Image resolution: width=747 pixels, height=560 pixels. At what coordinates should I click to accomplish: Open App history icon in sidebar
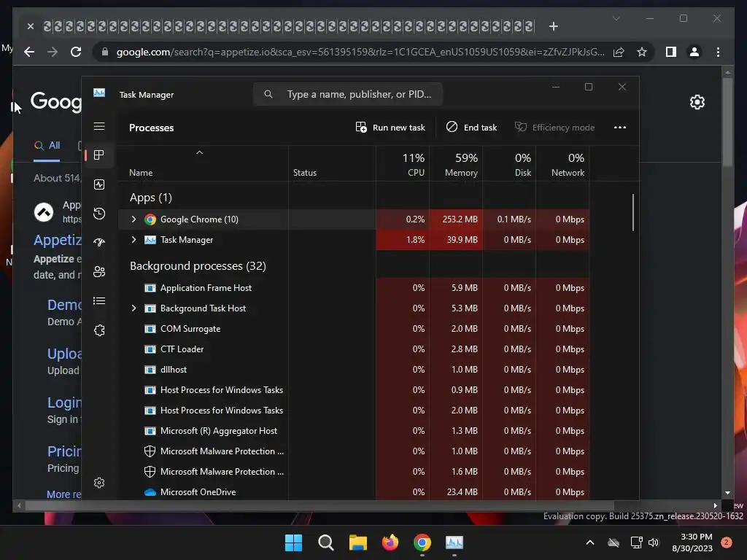coord(99,214)
